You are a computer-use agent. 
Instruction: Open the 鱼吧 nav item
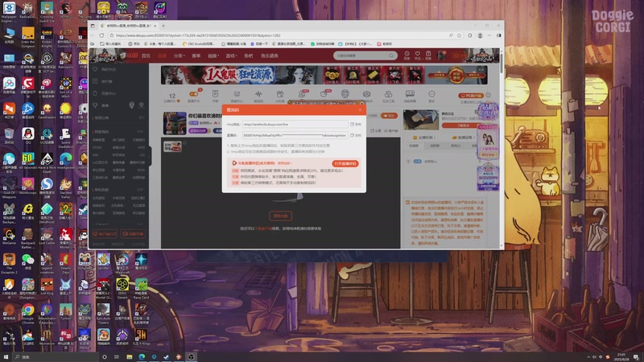tap(249, 56)
